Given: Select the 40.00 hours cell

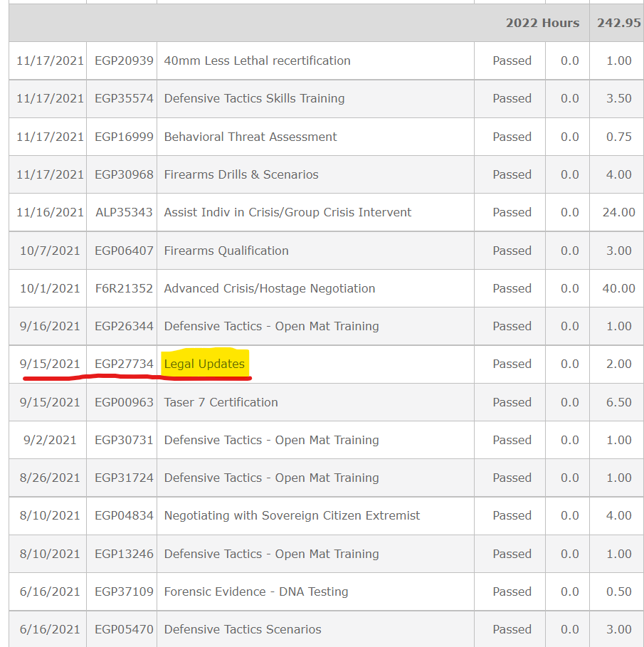Looking at the screenshot, I should (616, 288).
